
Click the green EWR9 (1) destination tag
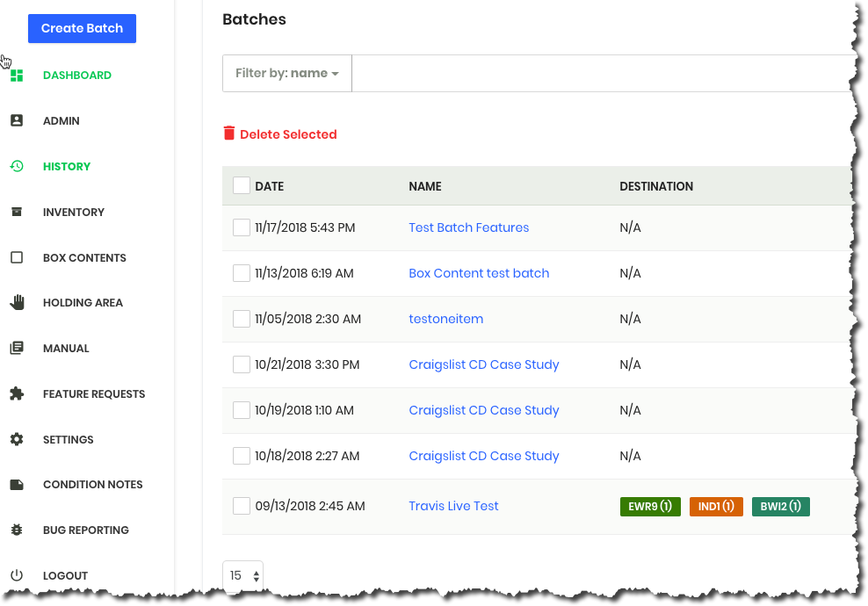click(x=650, y=507)
